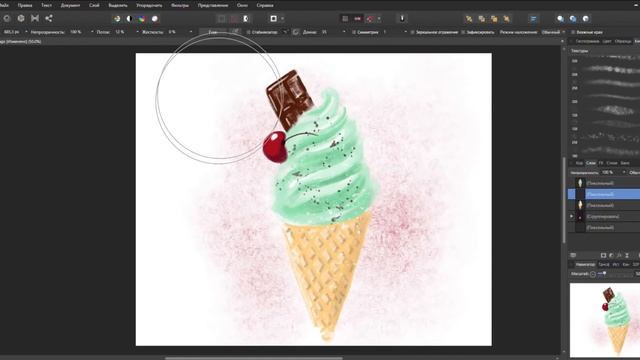Switch to the Liquify persona icon
This screenshot has width=640, height=360.
click(7, 18)
